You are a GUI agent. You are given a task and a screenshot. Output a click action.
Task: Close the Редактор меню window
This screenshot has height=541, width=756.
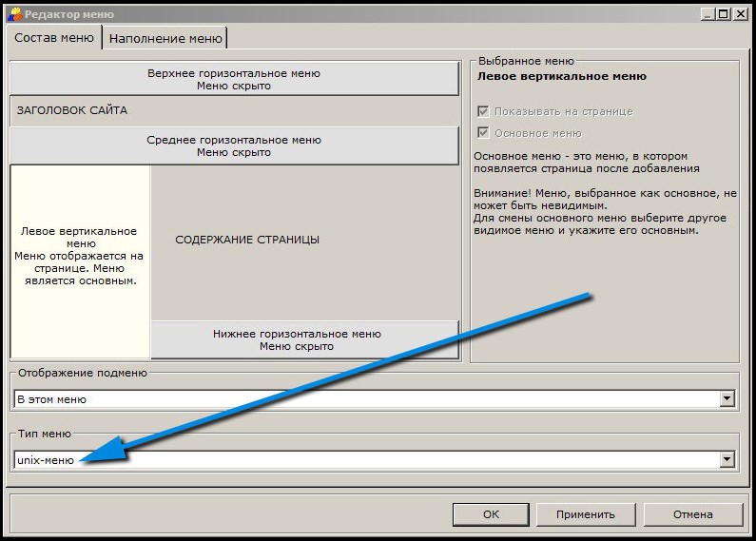click(740, 13)
